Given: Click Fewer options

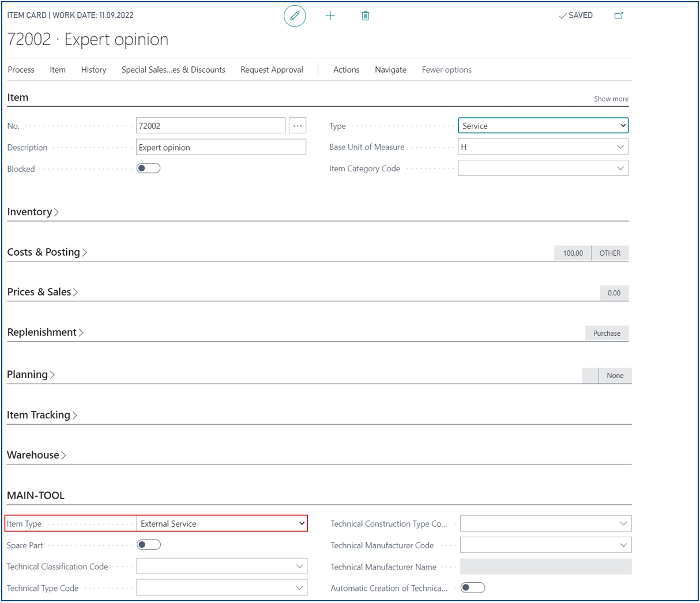Looking at the screenshot, I should pyautogui.click(x=447, y=70).
